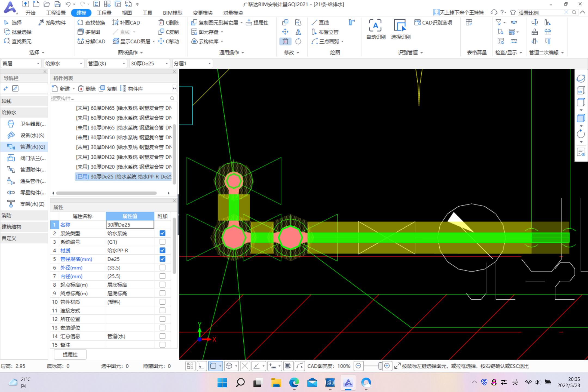Image resolution: width=588 pixels, height=392 pixels.
Task: Click the zoom-out minus on CAD brightness
Action: [x=359, y=366]
